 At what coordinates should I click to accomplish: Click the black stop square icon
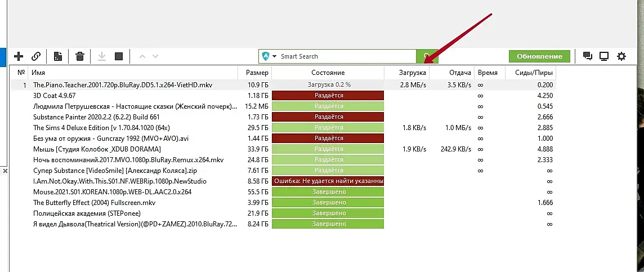tap(119, 56)
